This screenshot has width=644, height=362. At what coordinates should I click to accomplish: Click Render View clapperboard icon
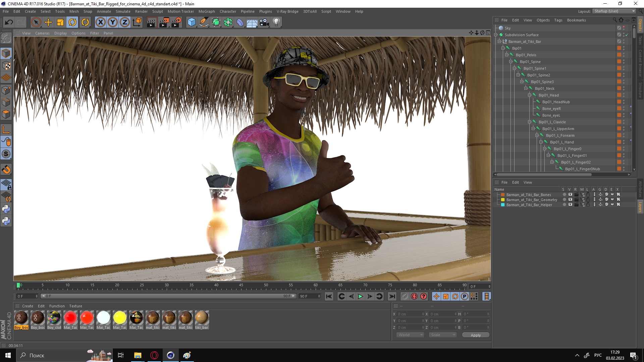[152, 22]
